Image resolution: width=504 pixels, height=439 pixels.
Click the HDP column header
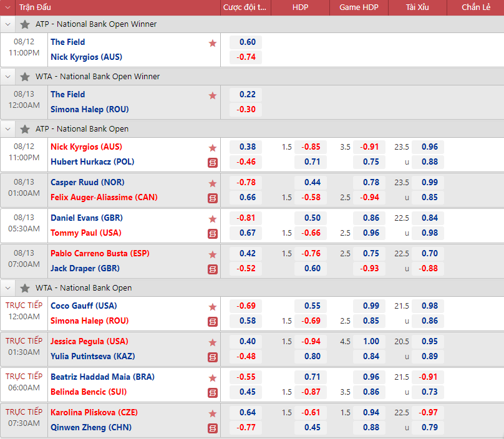[300, 7]
